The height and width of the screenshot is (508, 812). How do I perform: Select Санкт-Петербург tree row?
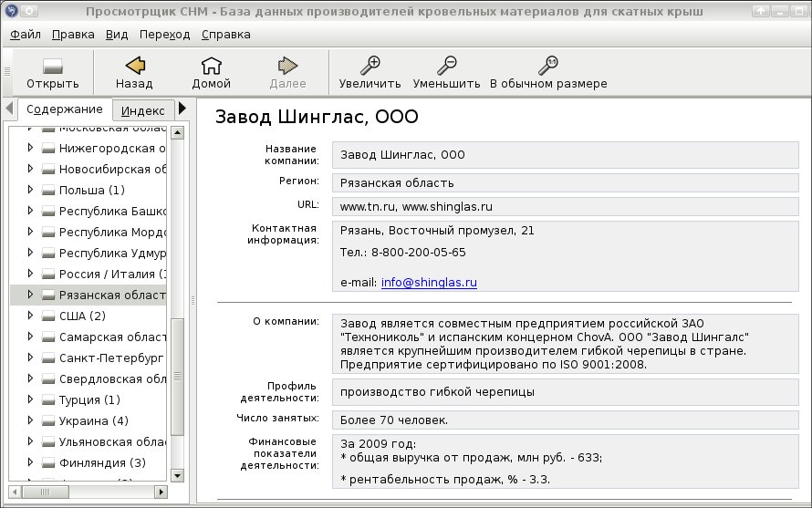click(x=88, y=358)
